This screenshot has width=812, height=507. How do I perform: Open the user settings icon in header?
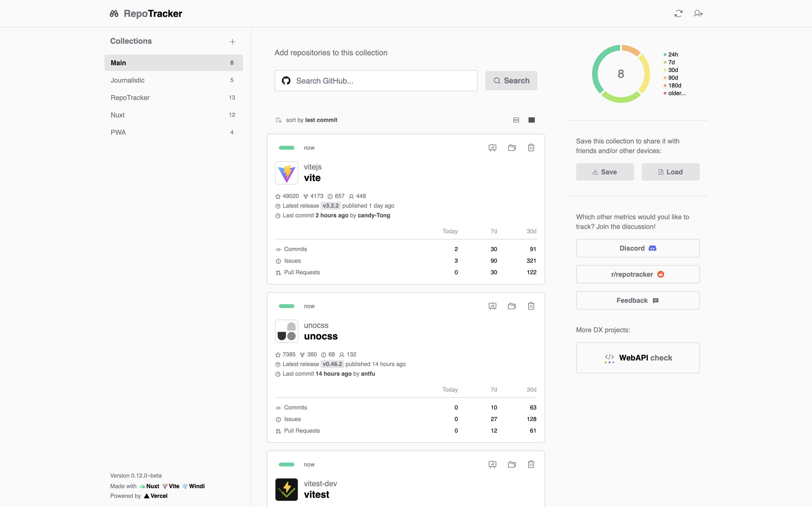698,14
